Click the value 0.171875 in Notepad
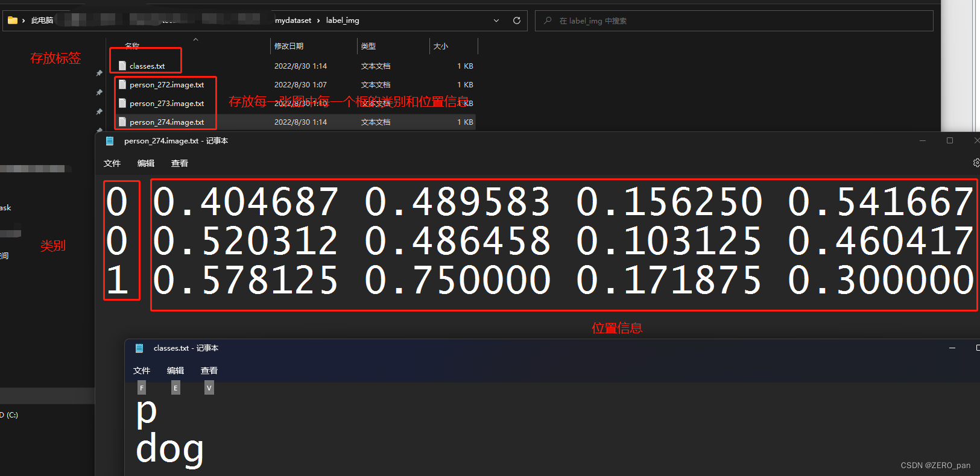This screenshot has height=476, width=980. (x=669, y=280)
